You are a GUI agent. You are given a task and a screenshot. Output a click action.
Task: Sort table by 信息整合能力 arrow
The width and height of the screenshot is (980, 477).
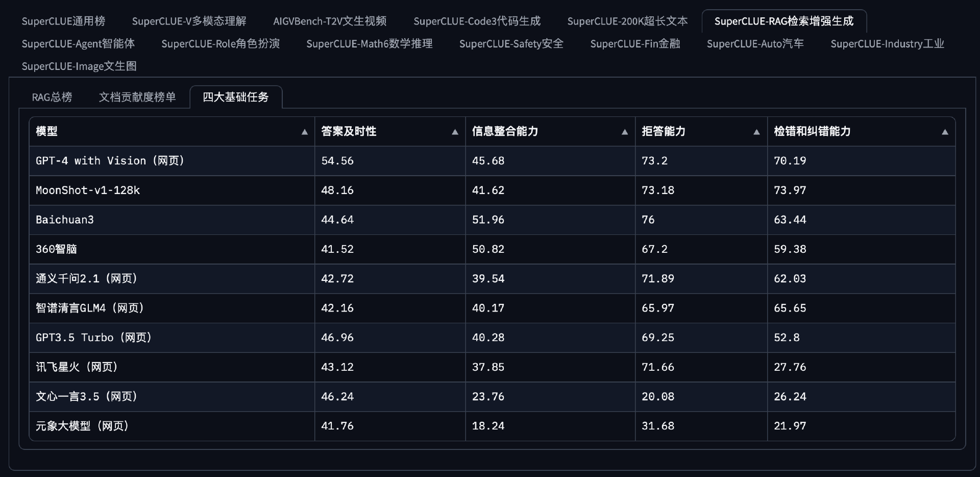(x=624, y=132)
